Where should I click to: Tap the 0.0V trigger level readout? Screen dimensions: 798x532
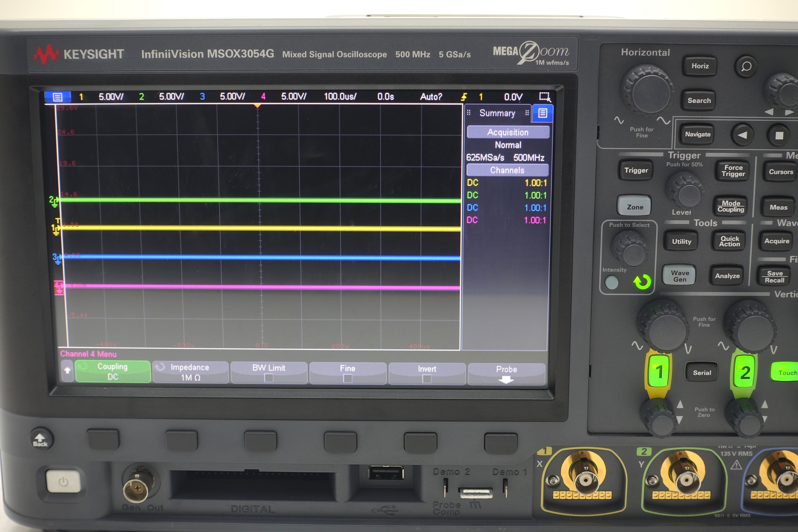click(x=513, y=96)
